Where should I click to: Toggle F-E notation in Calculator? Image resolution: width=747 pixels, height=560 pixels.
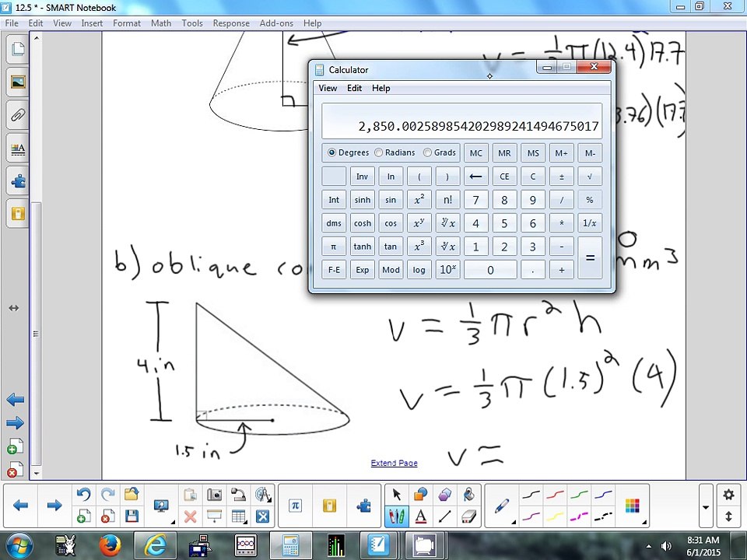pos(334,270)
